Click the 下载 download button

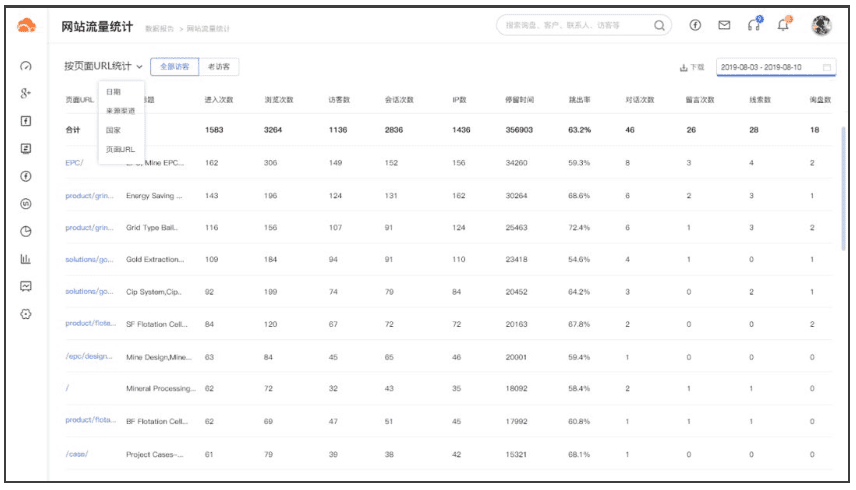692,67
